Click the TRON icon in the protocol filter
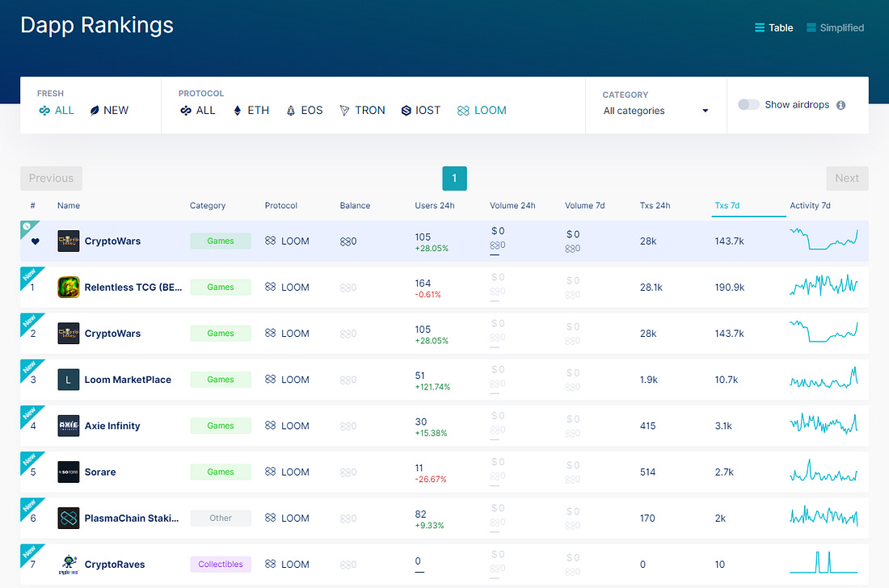This screenshot has width=889, height=588. click(x=344, y=111)
